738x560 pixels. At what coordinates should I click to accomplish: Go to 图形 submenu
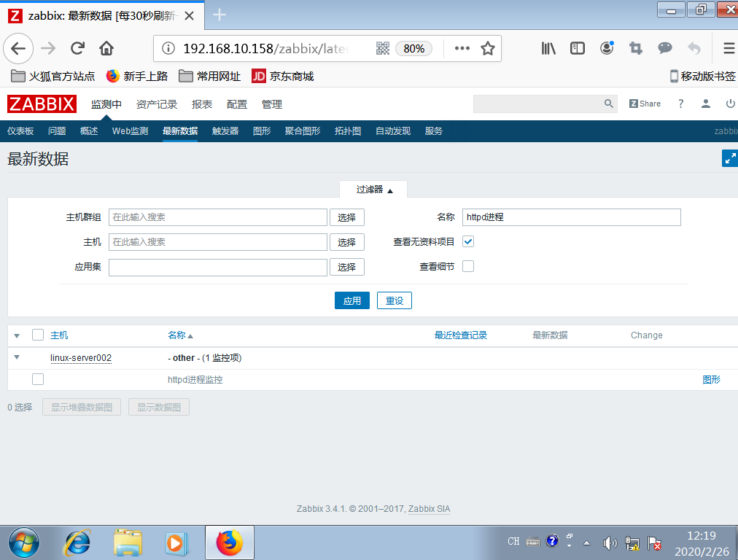pos(262,131)
